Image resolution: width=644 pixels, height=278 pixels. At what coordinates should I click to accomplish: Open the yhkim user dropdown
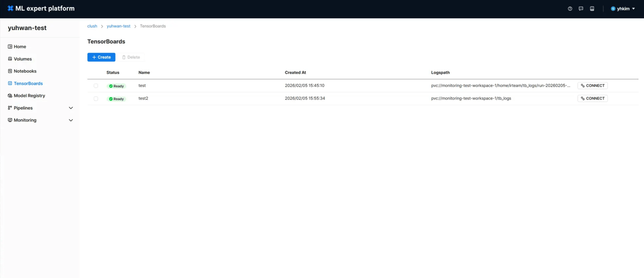623,8
